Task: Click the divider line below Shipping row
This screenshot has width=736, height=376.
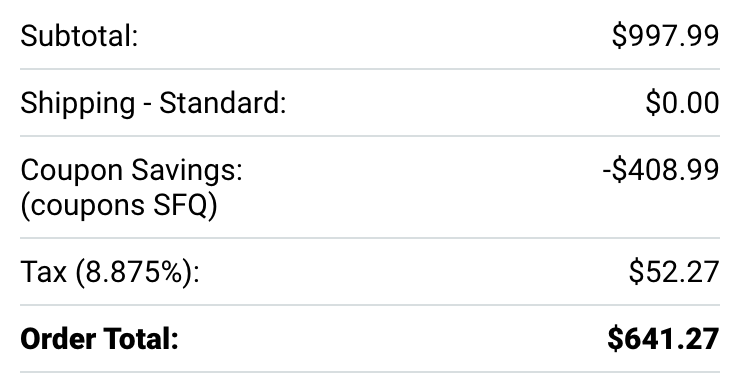Action: [x=370, y=136]
